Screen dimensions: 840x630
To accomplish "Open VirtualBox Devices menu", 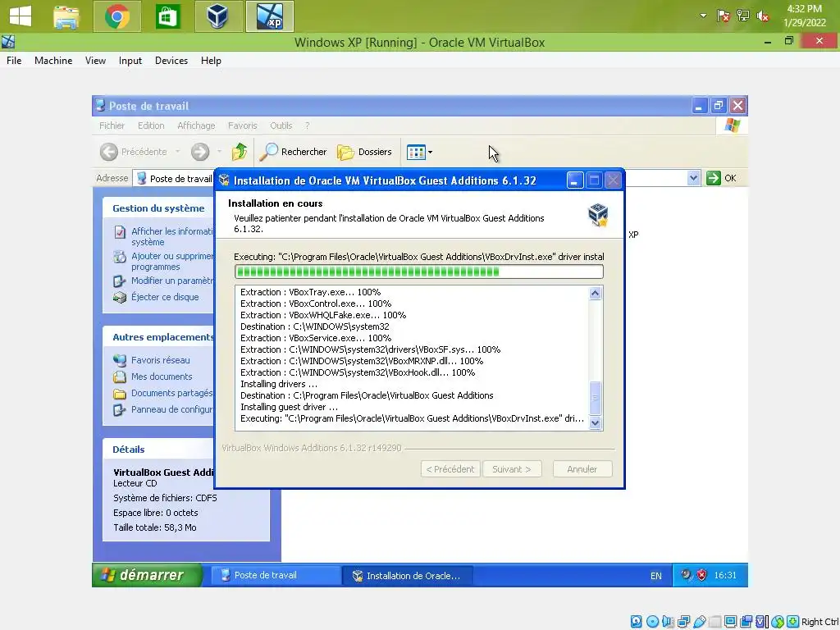I will pos(171,61).
